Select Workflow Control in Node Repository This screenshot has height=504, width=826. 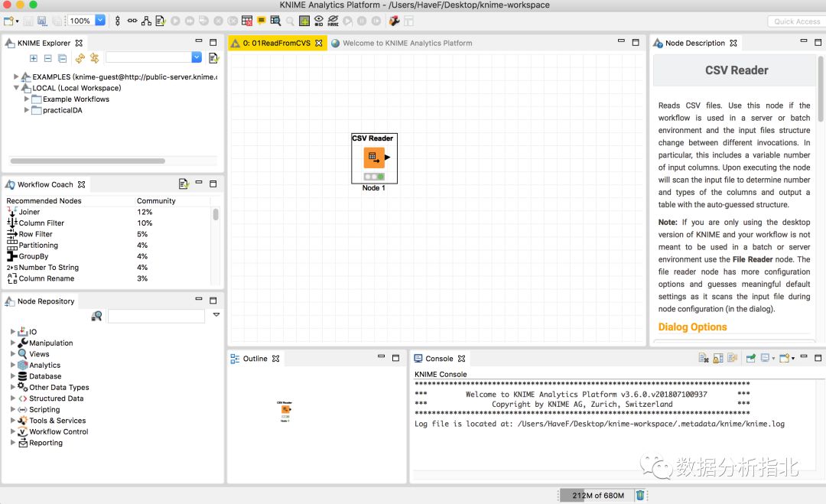[58, 431]
